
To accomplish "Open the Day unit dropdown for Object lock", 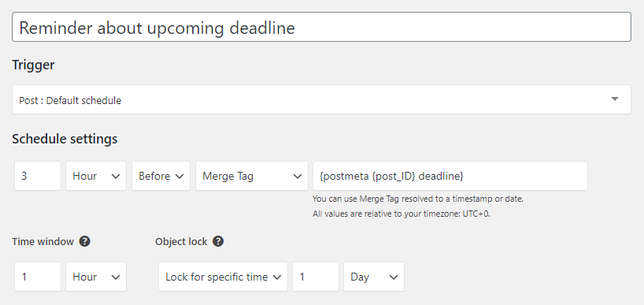I will pos(374,277).
